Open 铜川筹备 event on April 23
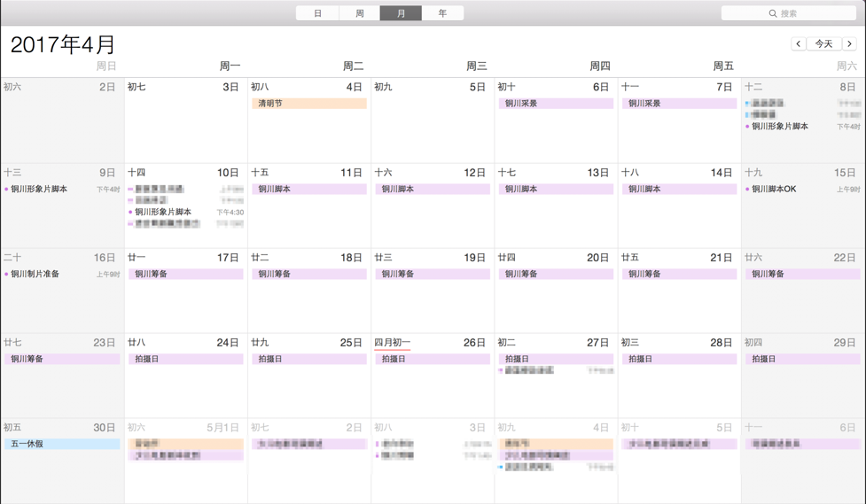 tap(62, 359)
